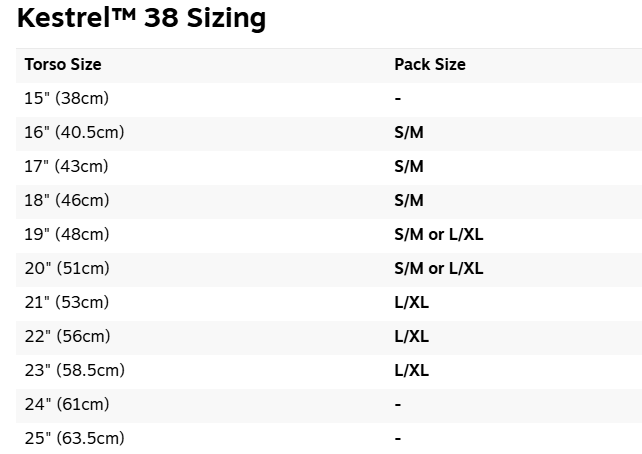Select the 16" (40.5cm) torso size cell
Image resolution: width=642 pixels, height=454 pixels.
74,133
